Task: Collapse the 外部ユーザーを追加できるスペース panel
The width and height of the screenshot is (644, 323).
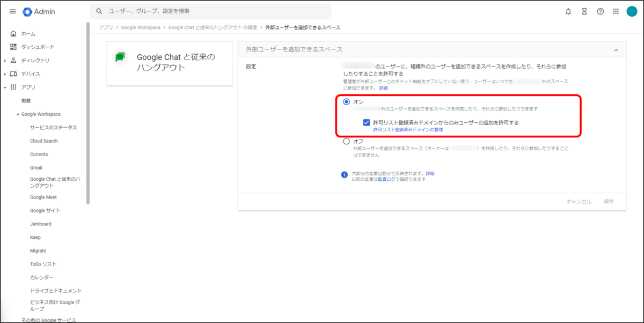Action: (x=616, y=50)
